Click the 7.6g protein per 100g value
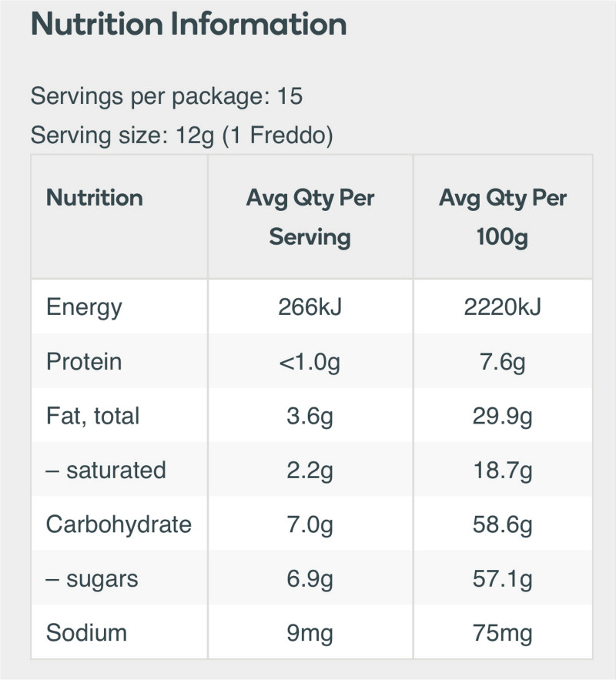The image size is (616, 680). (502, 362)
